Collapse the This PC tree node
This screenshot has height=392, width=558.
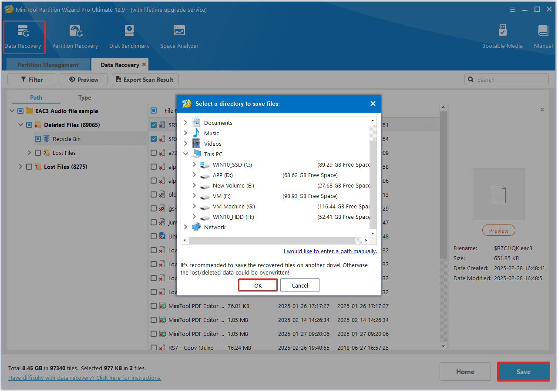[186, 154]
